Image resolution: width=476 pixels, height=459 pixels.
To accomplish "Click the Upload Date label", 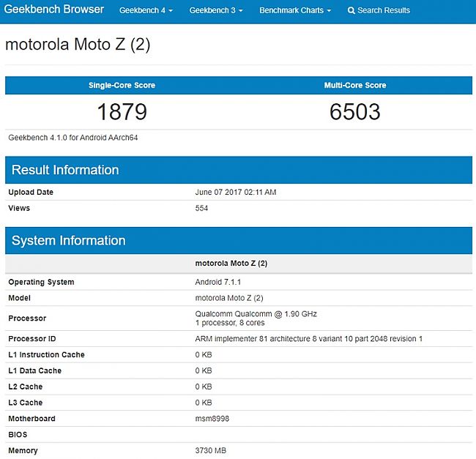I will (31, 192).
